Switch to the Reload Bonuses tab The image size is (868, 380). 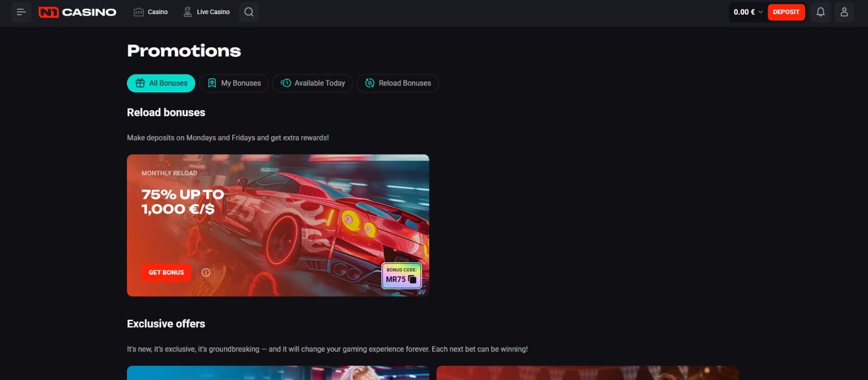[398, 83]
